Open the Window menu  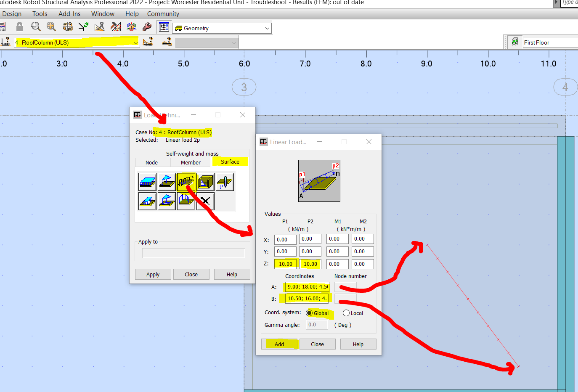103,13
